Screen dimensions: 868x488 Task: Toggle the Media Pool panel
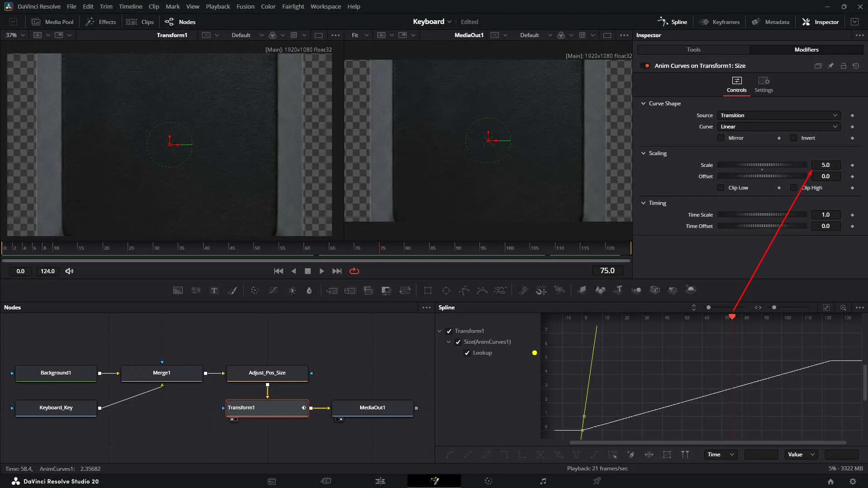pyautogui.click(x=52, y=22)
